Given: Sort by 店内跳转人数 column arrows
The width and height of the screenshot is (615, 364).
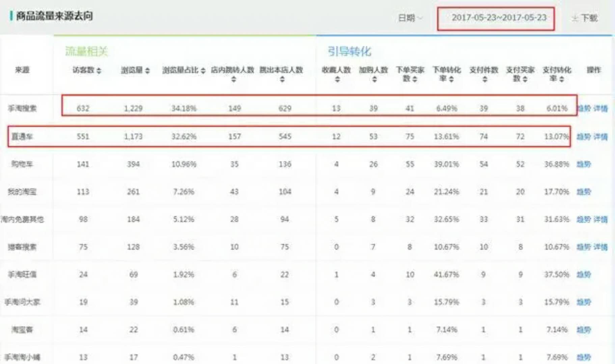Looking at the screenshot, I should pos(233,80).
